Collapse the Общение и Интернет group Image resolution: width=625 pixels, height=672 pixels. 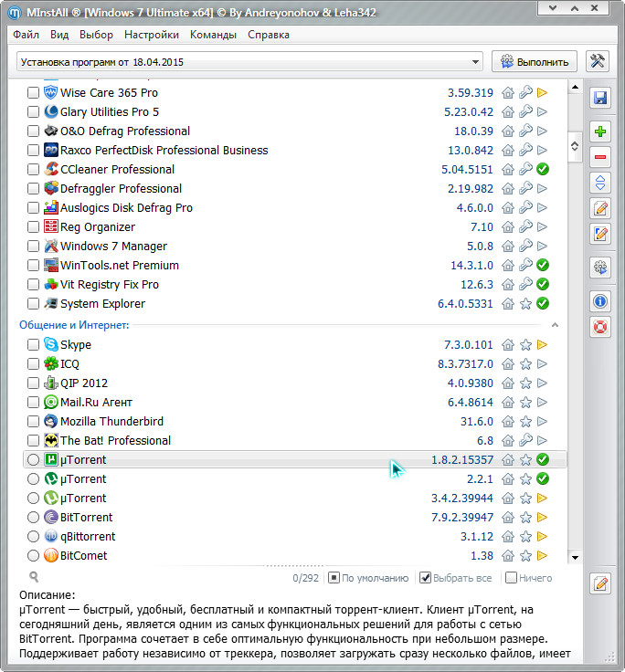(x=555, y=325)
